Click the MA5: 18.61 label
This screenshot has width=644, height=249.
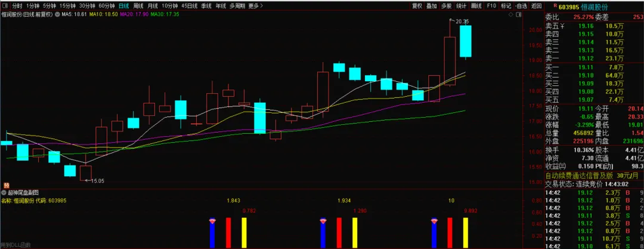[x=74, y=14]
